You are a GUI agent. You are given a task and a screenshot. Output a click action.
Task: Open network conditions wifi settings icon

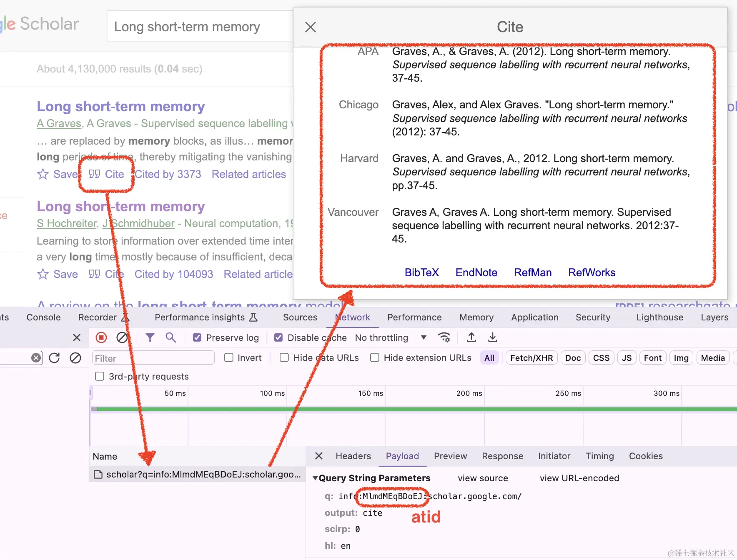444,337
